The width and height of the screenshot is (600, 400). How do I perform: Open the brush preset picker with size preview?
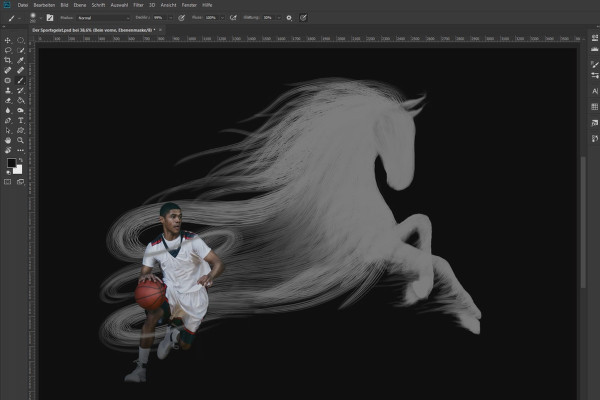34,18
